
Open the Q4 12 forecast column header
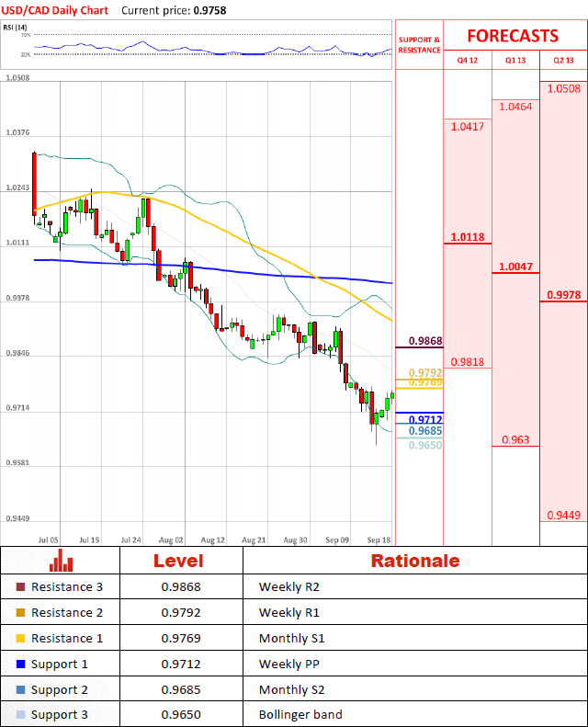click(468, 61)
